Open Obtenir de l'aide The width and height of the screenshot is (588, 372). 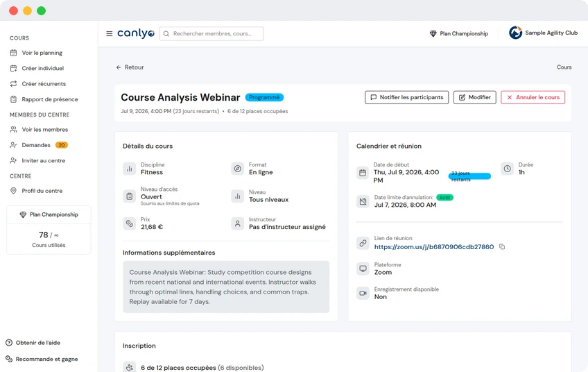point(38,343)
